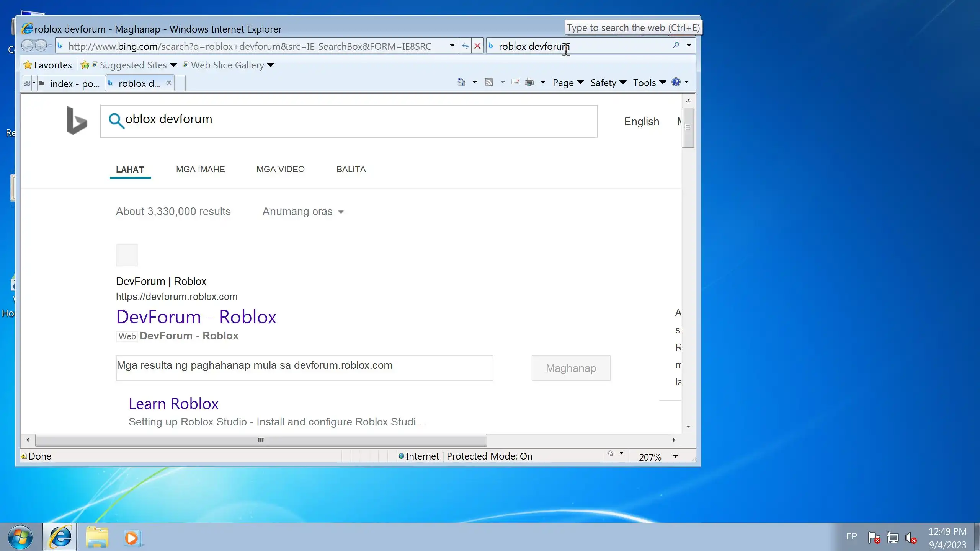The width and height of the screenshot is (980, 551).
Task: Open the Help question mark icon
Action: (x=676, y=82)
